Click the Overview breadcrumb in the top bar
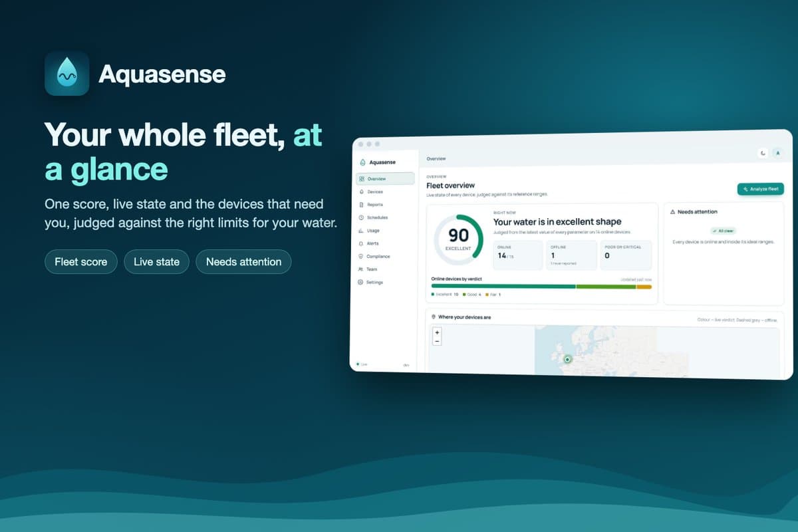798x532 pixels. pyautogui.click(x=436, y=158)
